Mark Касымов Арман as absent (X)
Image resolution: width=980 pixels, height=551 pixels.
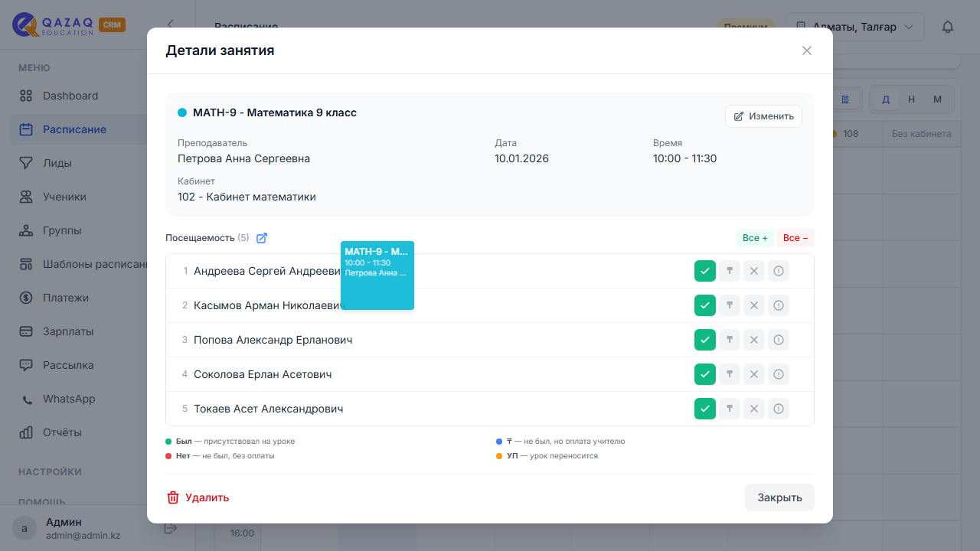[754, 305]
